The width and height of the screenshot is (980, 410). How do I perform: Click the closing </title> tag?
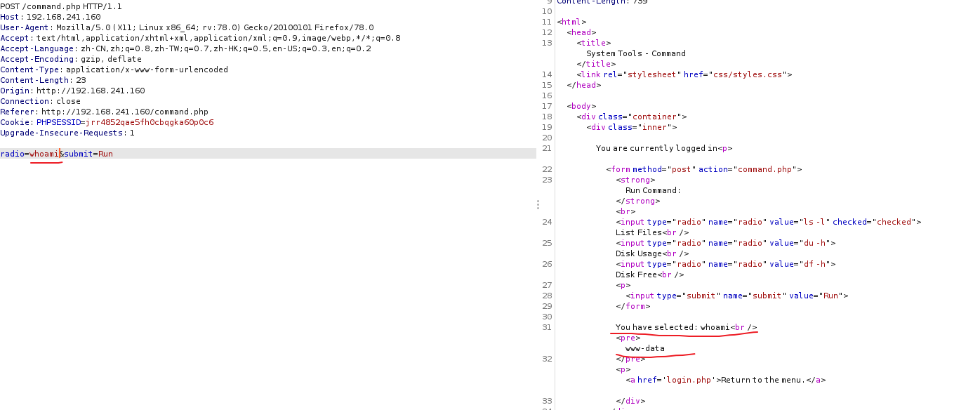tap(596, 64)
